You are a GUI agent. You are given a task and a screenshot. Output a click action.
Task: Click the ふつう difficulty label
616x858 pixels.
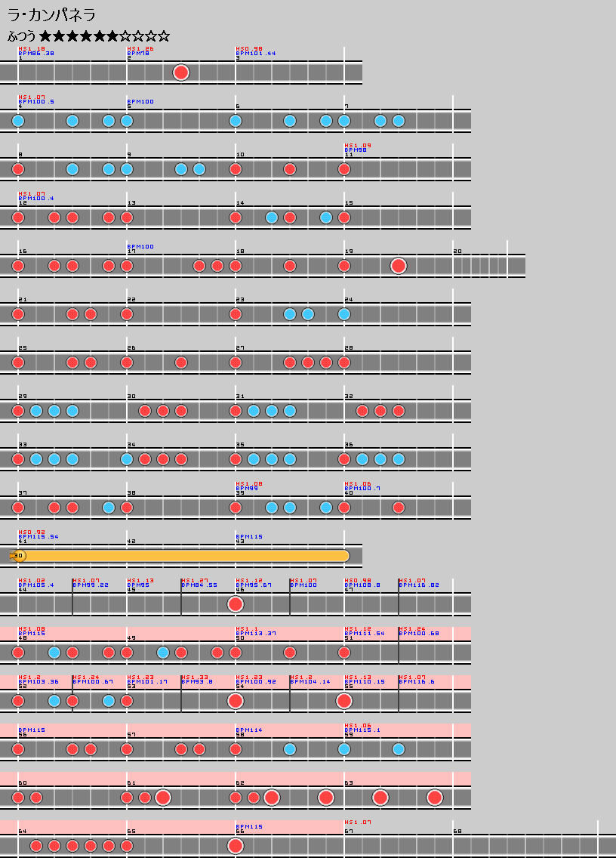[22, 35]
